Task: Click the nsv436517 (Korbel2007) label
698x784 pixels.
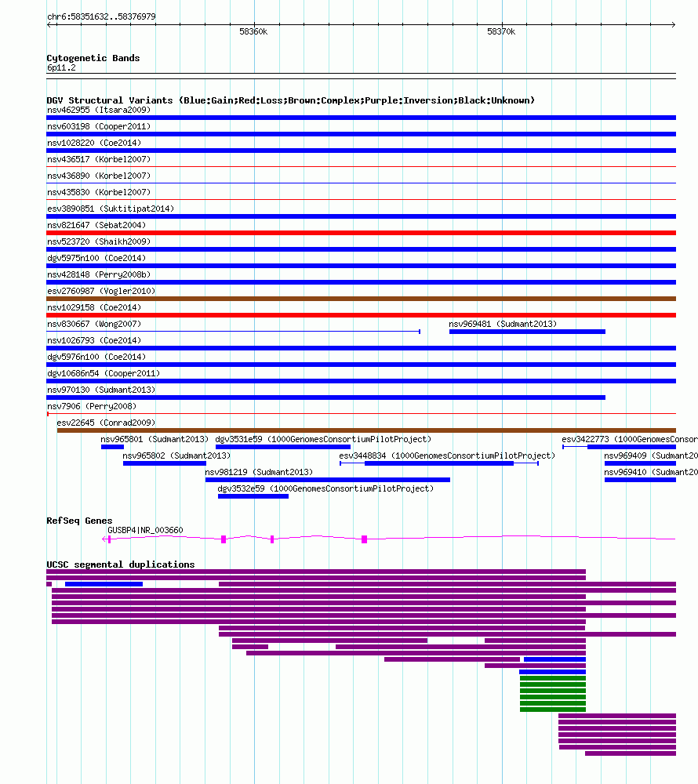Action: [99, 159]
